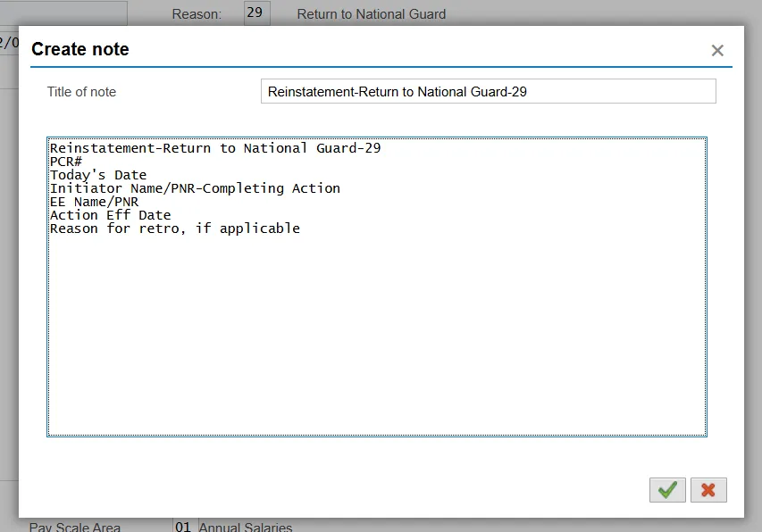Place cursor on the Today's Date line
Viewport: 762px width, 532px height.
[x=98, y=175]
